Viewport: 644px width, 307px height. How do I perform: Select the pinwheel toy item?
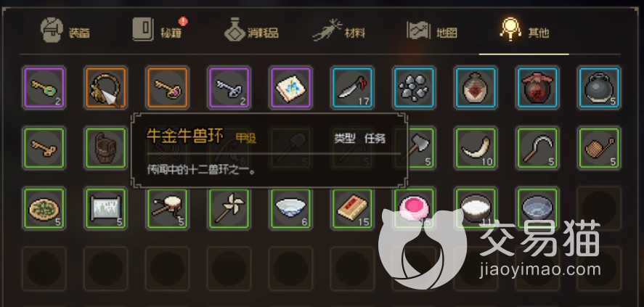tap(229, 208)
